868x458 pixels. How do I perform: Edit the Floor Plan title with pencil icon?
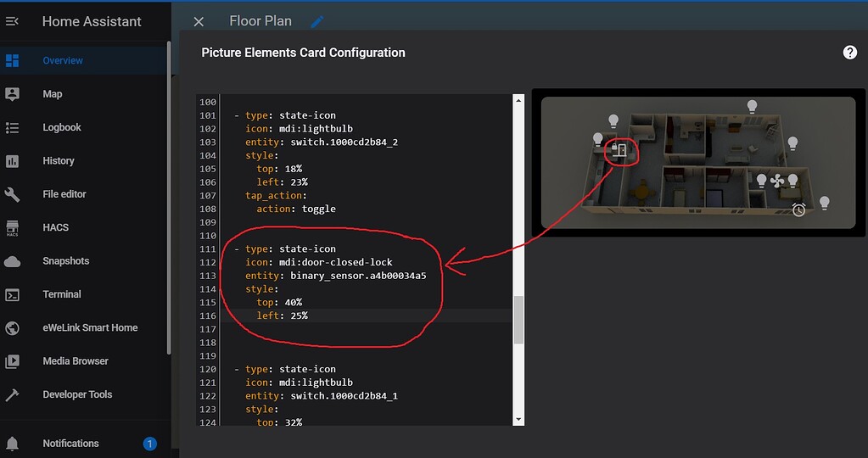click(x=317, y=21)
